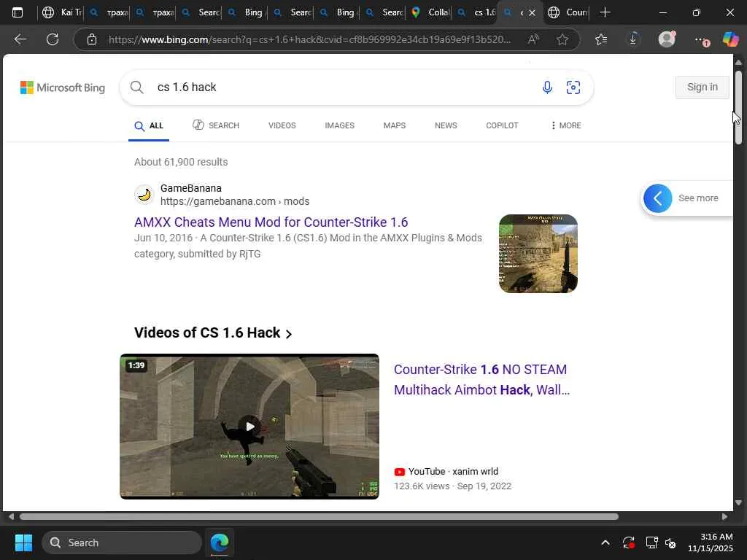
Task: Switch to the IMAGES results tab
Action: tap(339, 125)
